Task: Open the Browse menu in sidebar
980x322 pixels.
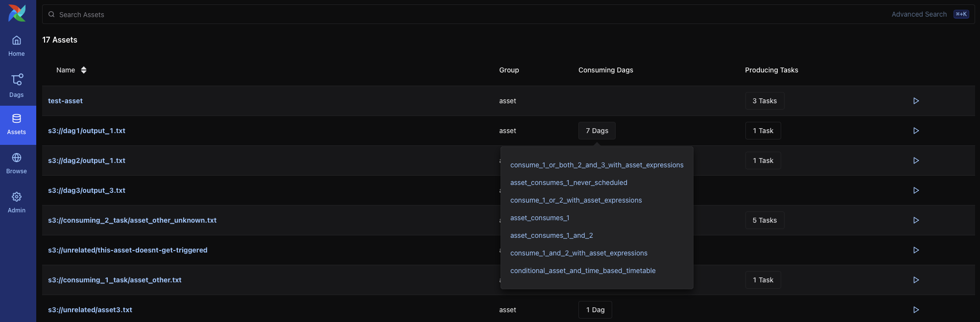Action: coord(17,163)
